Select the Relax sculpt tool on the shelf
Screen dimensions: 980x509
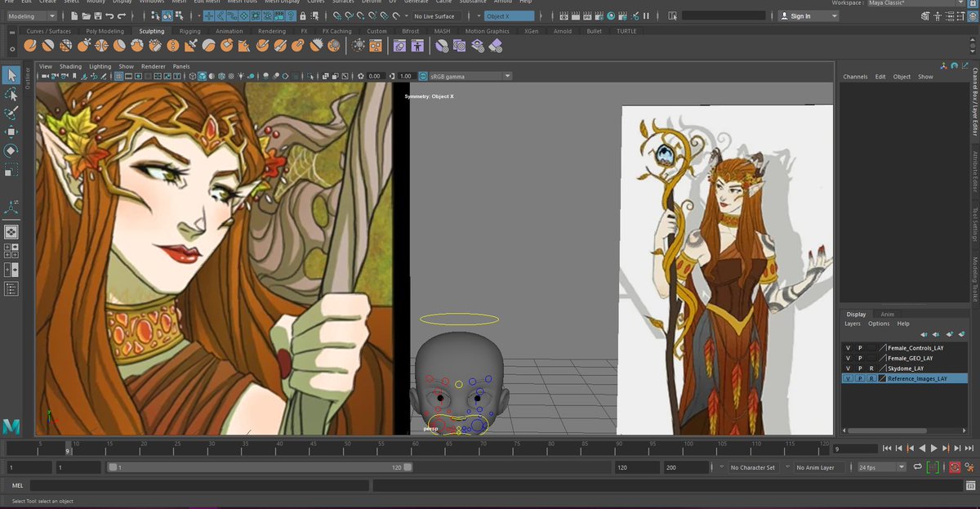(67, 46)
